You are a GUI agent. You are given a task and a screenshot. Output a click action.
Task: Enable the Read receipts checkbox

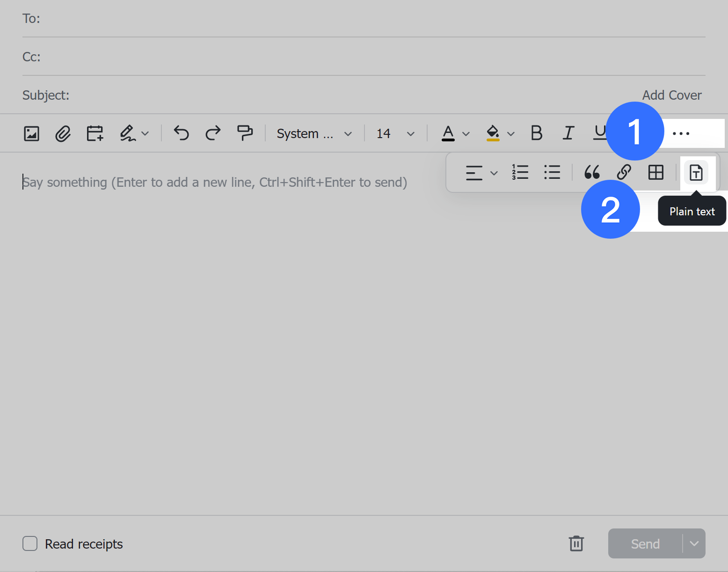click(30, 543)
